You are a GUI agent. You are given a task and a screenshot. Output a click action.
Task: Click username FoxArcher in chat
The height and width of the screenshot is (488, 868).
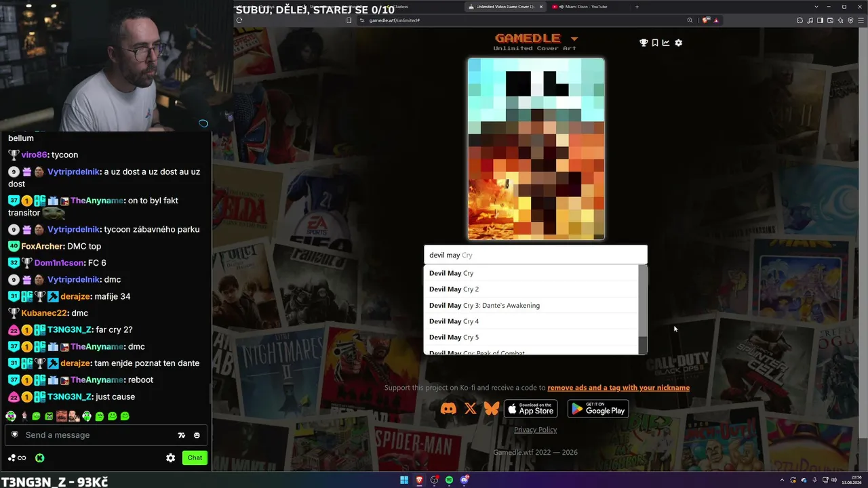tap(43, 246)
